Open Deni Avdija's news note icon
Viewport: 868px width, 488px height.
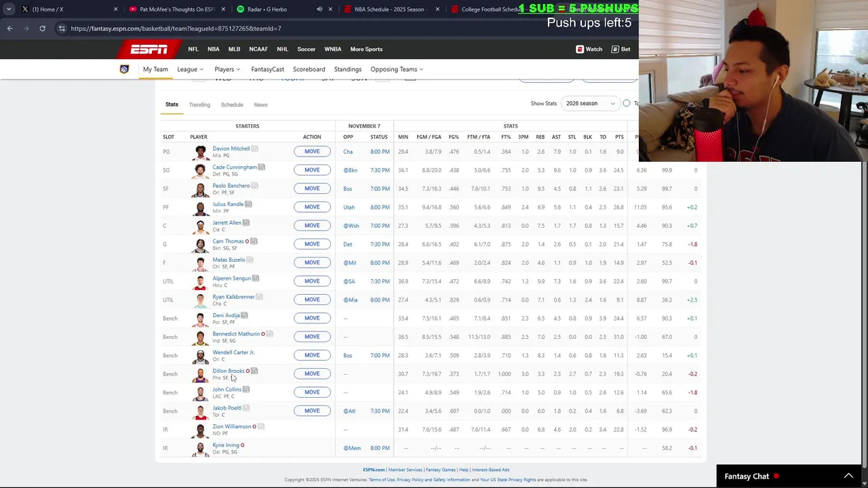coord(244,315)
